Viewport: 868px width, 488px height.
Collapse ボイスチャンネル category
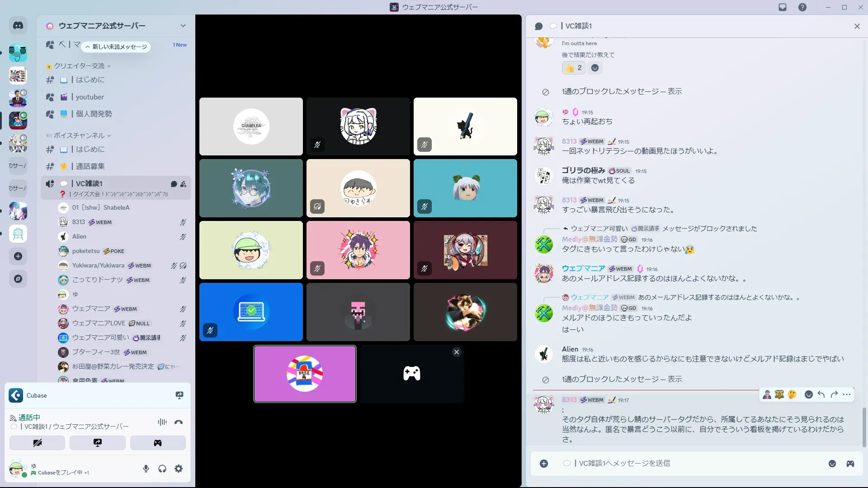pos(79,136)
